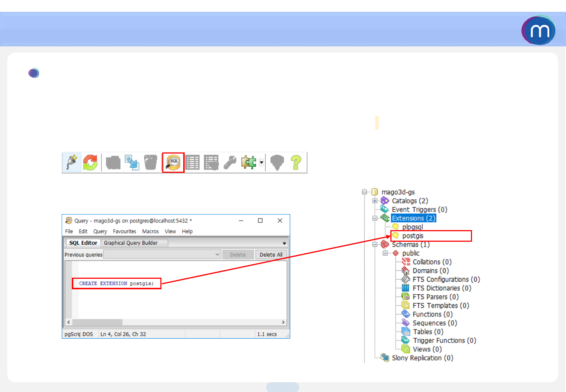Click the SQL editor's right scroll arrow
Screen dimensions: 566x392
pos(283,322)
